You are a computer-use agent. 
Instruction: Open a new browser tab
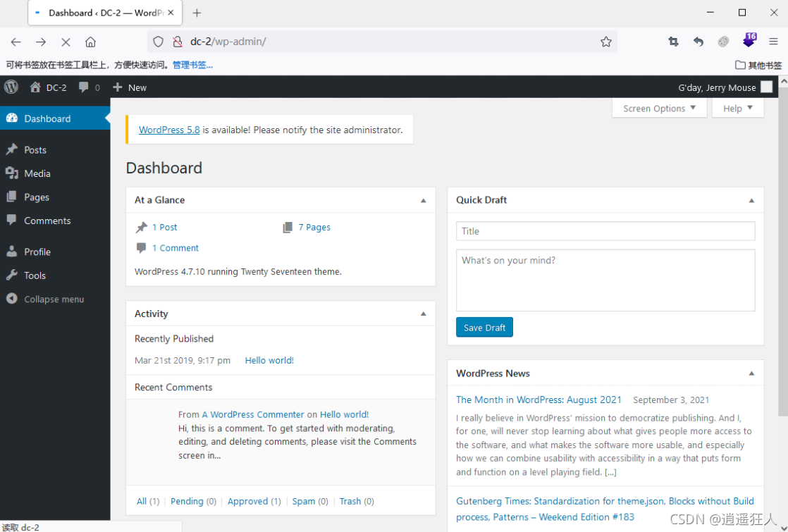197,13
